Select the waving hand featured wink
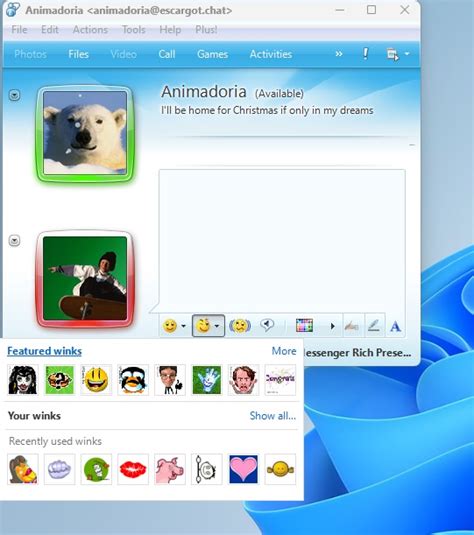This screenshot has width=474, height=535. click(206, 380)
